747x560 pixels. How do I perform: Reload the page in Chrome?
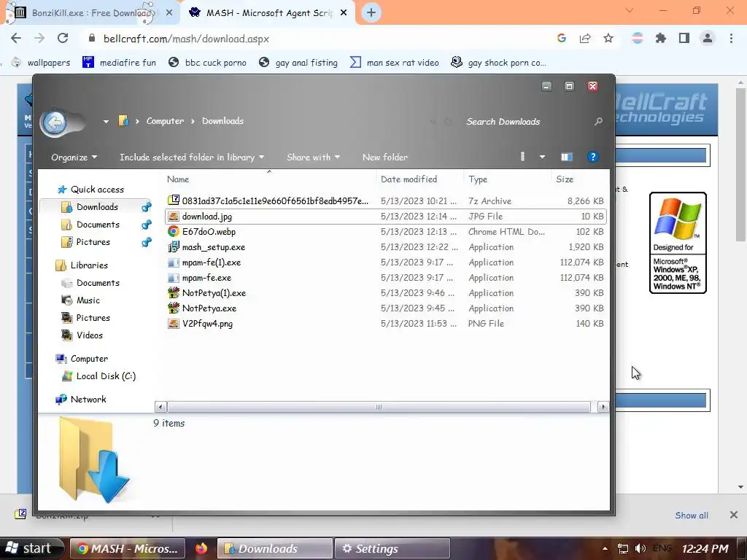(63, 38)
